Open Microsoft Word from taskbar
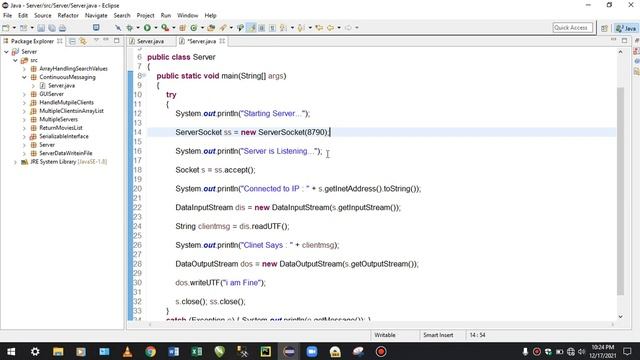 (x=173, y=351)
